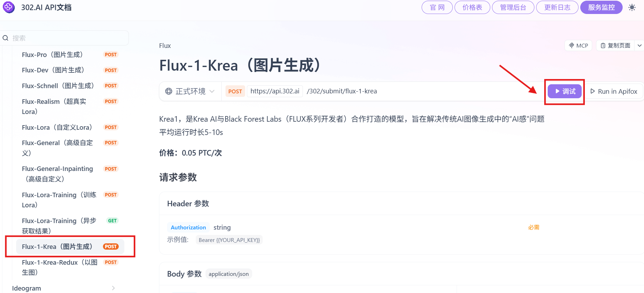Image resolution: width=644 pixels, height=293 pixels.
Task: Open the 价格表 pricing page
Action: (x=472, y=7)
